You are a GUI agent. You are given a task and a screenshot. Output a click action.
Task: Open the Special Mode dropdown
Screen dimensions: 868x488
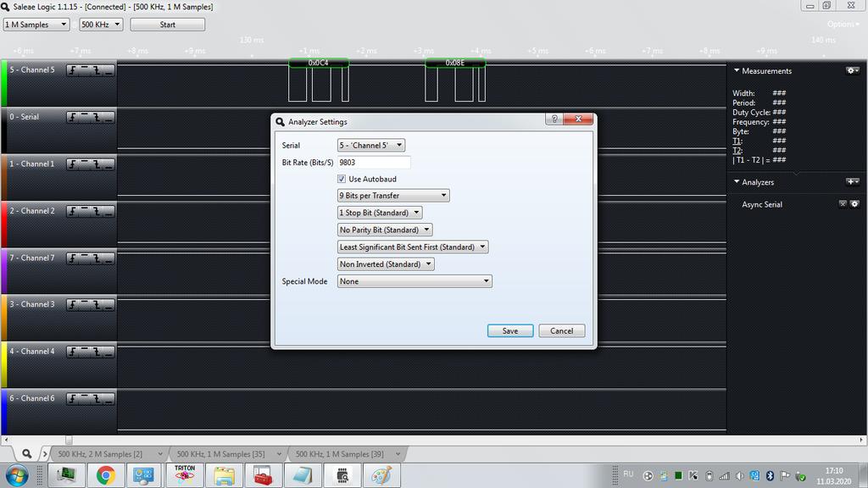click(x=415, y=281)
